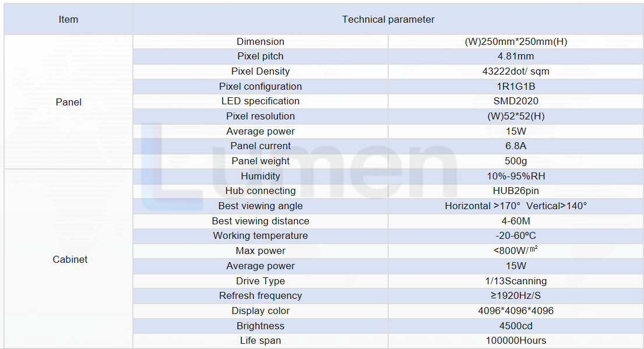Click the 4500cd brightness value
The image size is (644, 349).
click(516, 326)
